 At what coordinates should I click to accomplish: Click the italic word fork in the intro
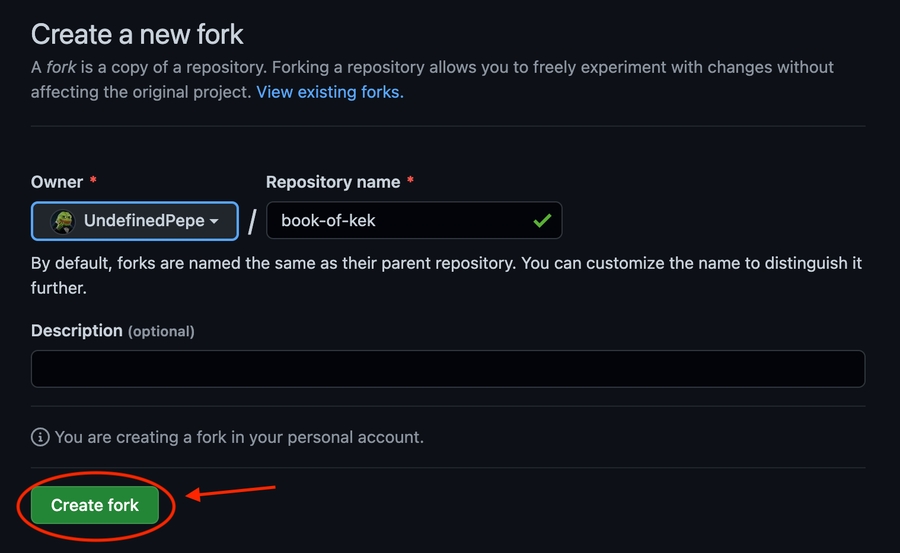[x=62, y=68]
